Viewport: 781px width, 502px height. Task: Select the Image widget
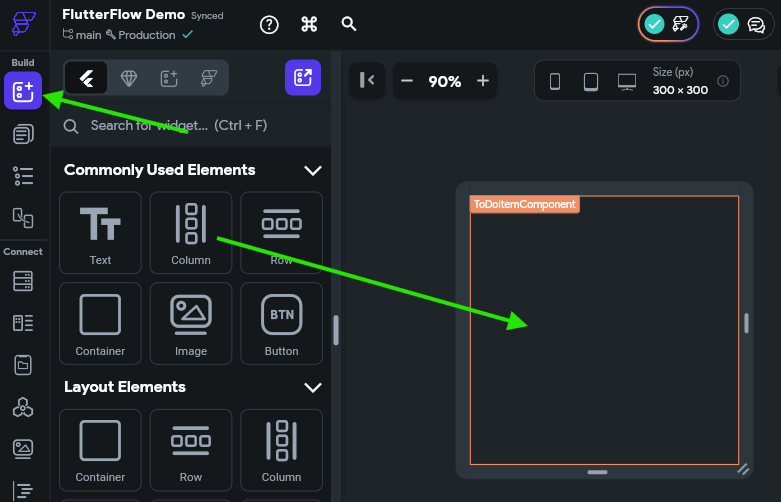coord(191,324)
